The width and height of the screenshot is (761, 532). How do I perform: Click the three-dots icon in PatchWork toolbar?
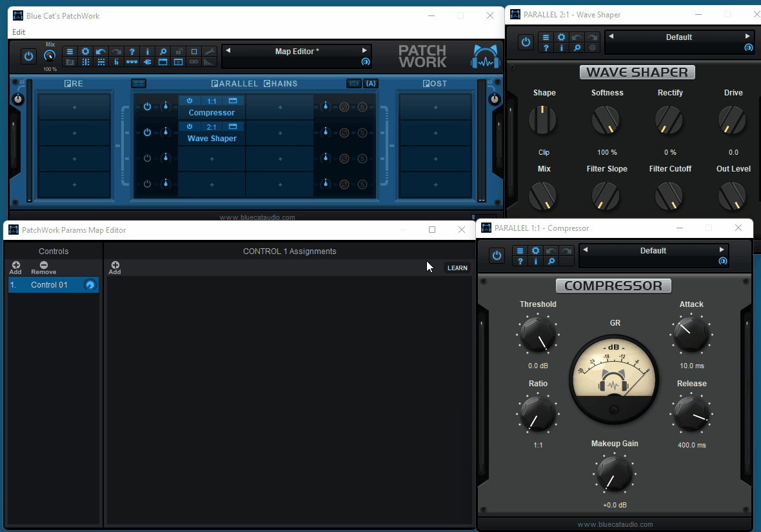point(132,62)
